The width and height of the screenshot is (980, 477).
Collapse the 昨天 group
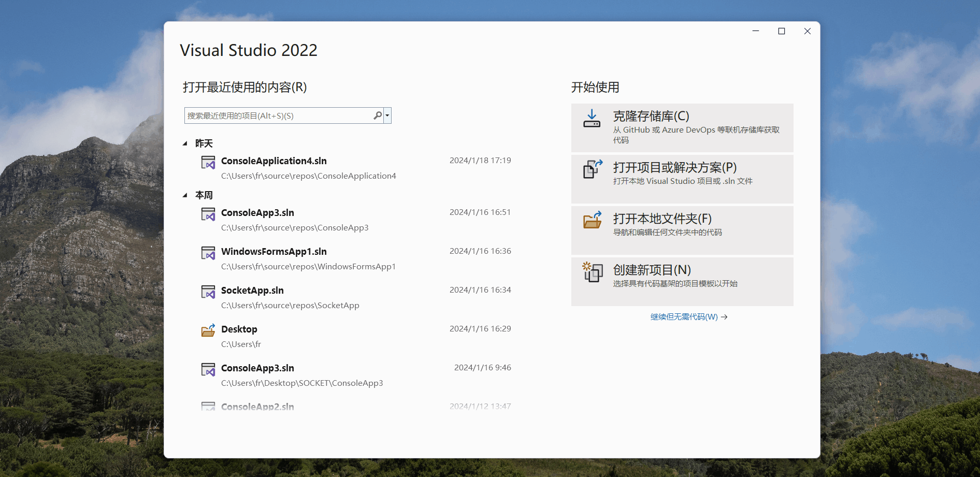(185, 143)
